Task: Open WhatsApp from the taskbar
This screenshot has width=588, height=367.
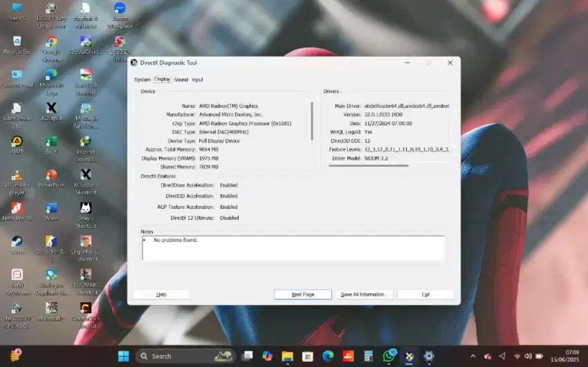Action: pyautogui.click(x=389, y=356)
